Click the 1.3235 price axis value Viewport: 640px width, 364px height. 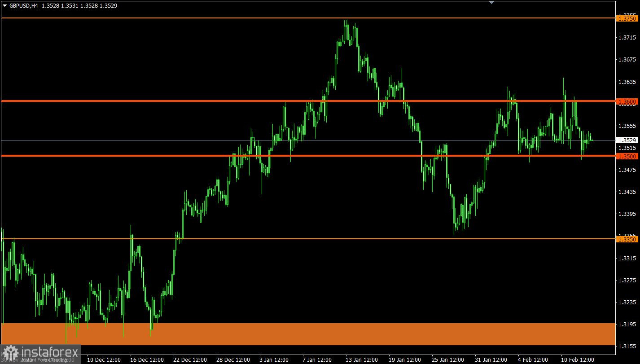coord(627,302)
